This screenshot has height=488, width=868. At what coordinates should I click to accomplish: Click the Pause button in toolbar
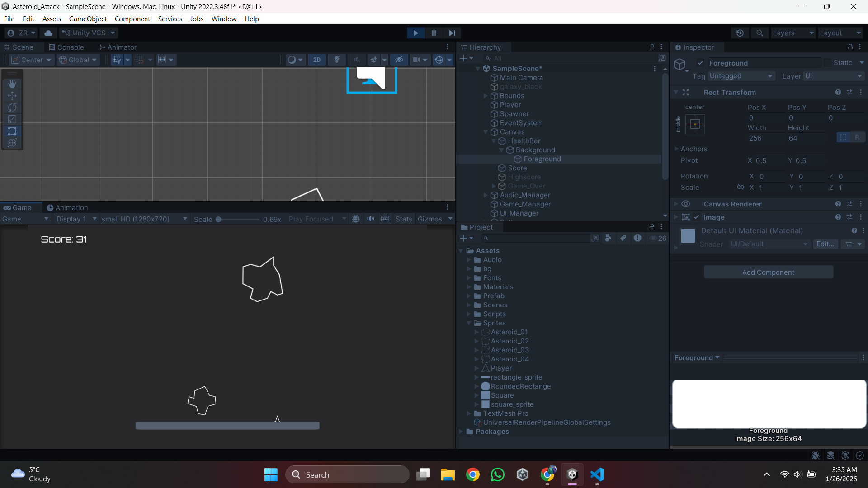(x=434, y=33)
